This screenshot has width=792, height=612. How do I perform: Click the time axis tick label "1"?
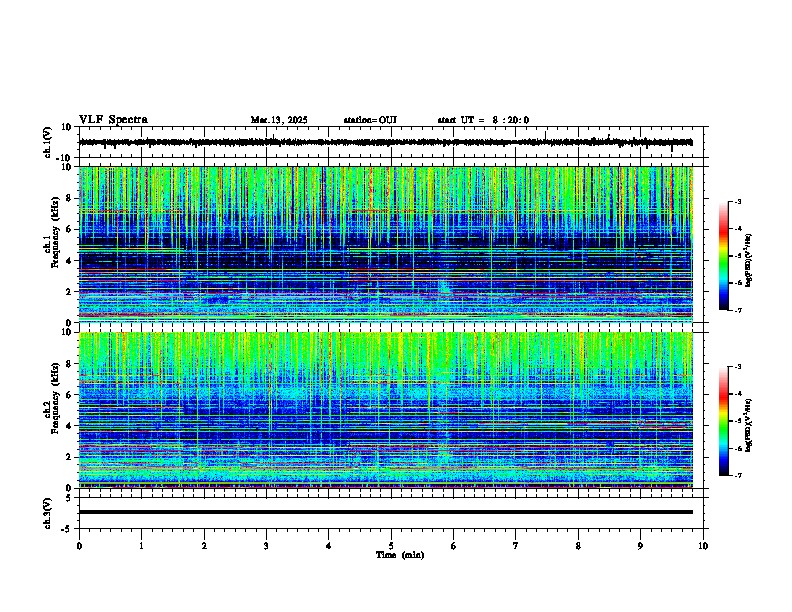[x=141, y=546]
